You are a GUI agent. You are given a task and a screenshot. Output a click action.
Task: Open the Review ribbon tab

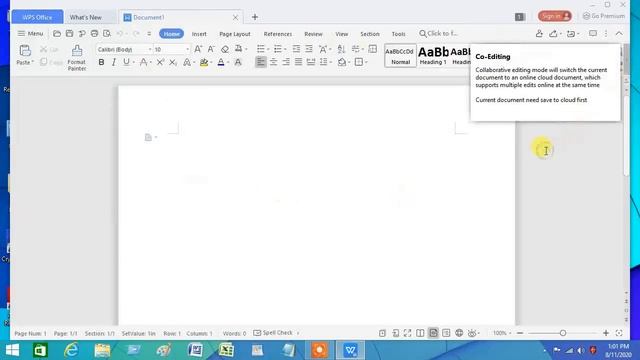coord(313,34)
